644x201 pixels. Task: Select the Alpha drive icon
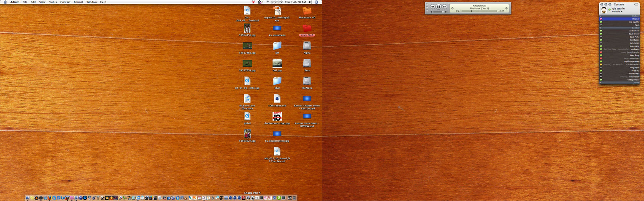[x=307, y=46]
